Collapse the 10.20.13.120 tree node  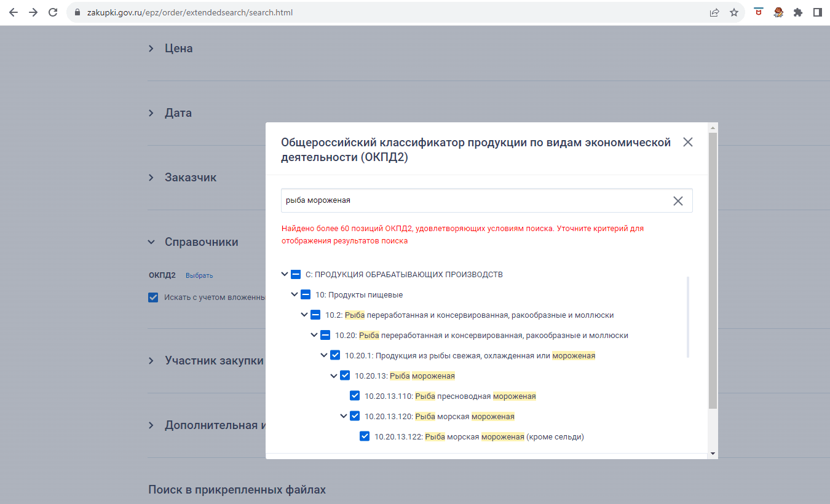click(x=344, y=416)
